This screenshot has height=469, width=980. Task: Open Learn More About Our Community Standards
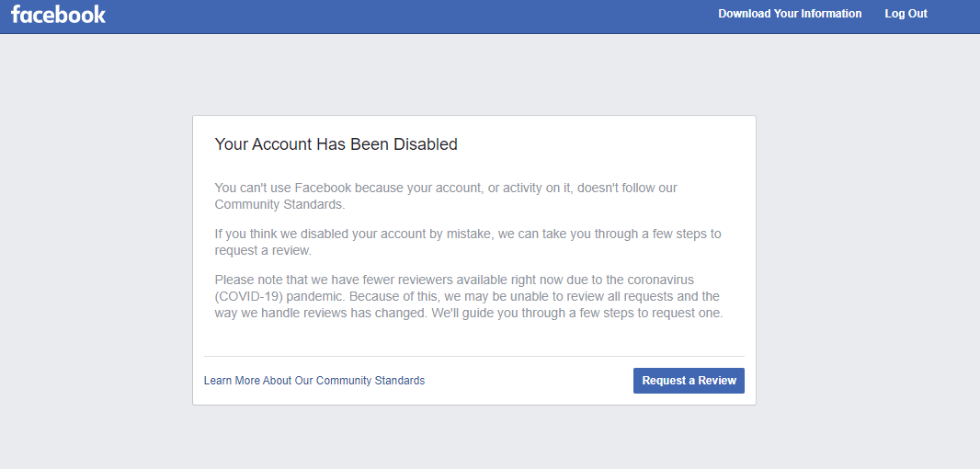[314, 380]
